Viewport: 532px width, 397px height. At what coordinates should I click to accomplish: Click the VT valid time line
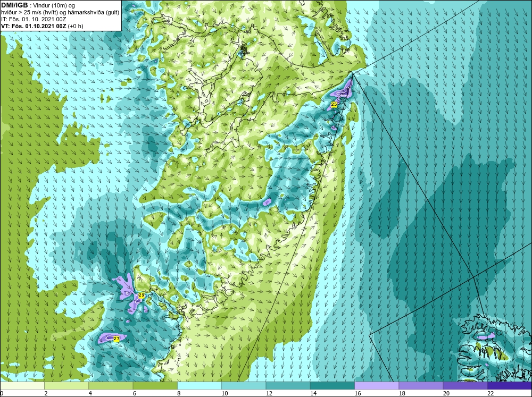pos(42,26)
